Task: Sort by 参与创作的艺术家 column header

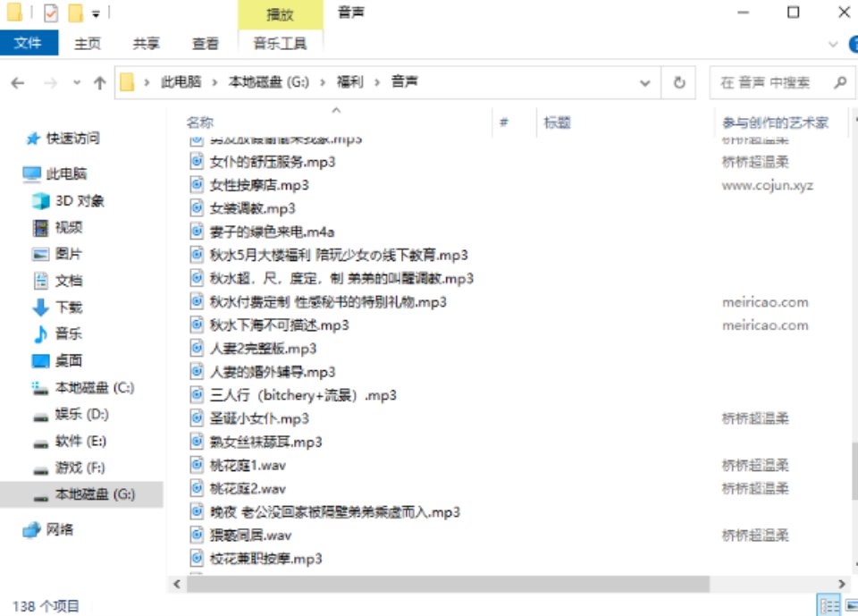Action: pyautogui.click(x=776, y=122)
